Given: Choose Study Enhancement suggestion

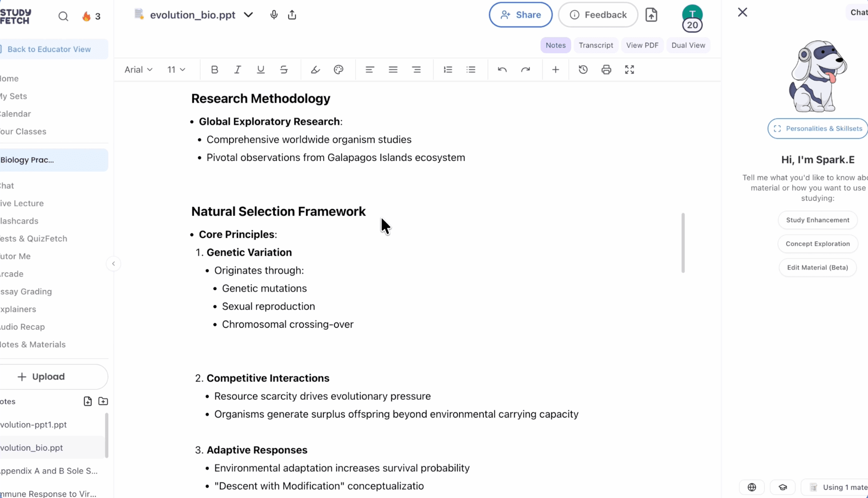Looking at the screenshot, I should (x=817, y=220).
